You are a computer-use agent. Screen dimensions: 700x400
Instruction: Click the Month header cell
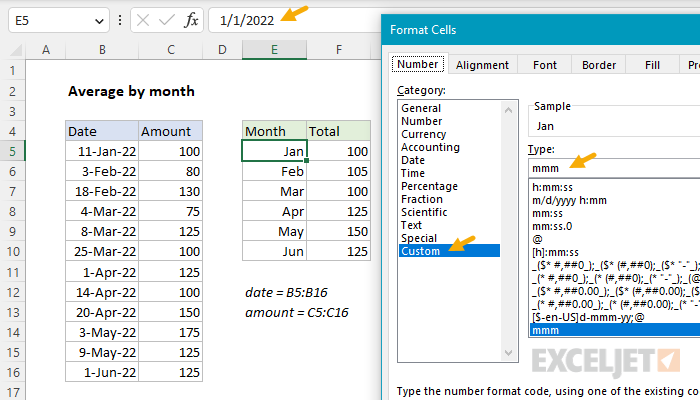pyautogui.click(x=275, y=131)
